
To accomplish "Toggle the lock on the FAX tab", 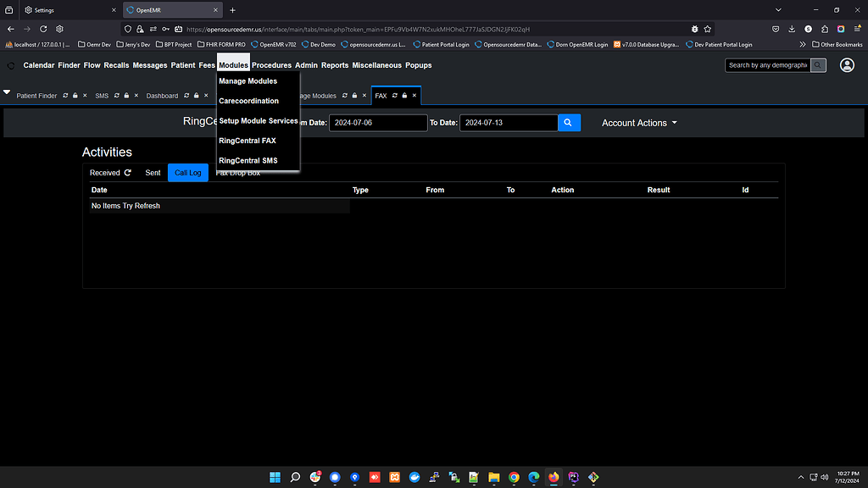I will tap(404, 96).
